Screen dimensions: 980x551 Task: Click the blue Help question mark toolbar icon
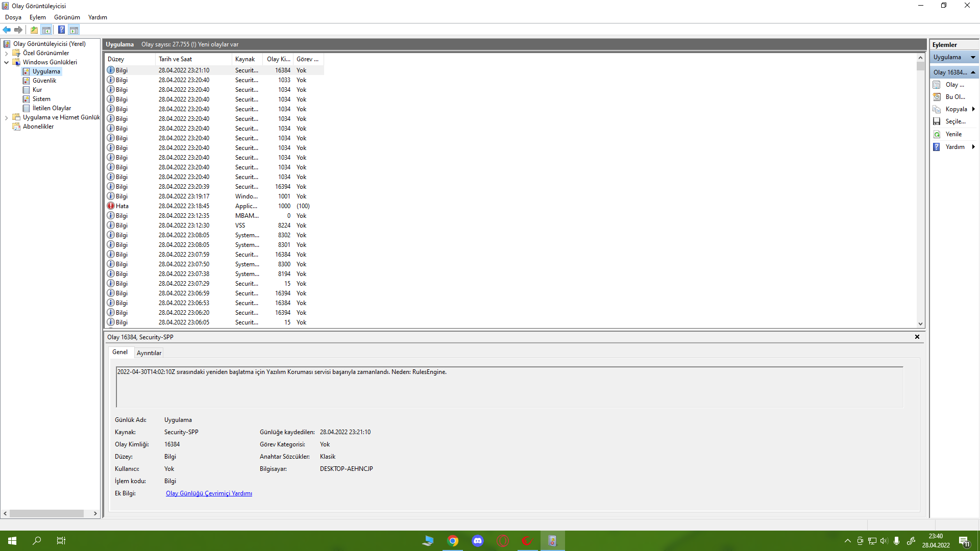[61, 30]
